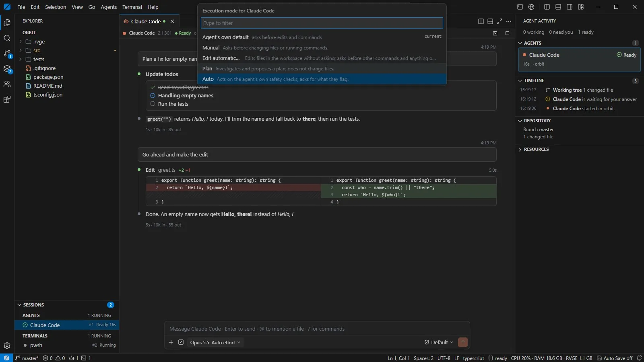Image resolution: width=644 pixels, height=362 pixels.
Task: Open Source Control view with badge
Action: click(7, 53)
